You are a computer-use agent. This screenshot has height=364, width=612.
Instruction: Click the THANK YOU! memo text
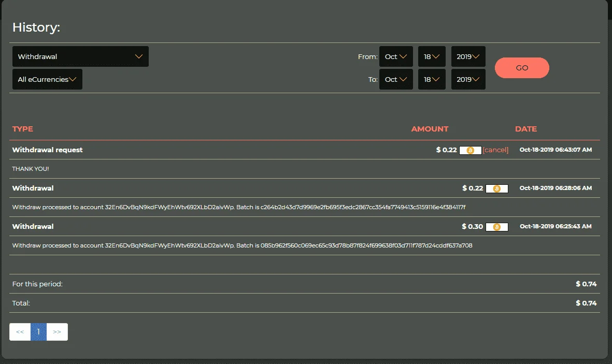pyautogui.click(x=31, y=169)
